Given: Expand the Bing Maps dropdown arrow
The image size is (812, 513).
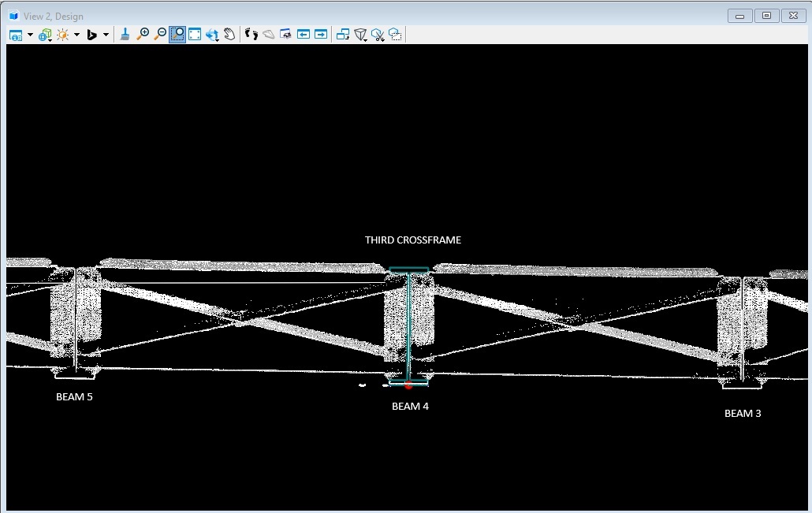Looking at the screenshot, I should click(x=106, y=35).
